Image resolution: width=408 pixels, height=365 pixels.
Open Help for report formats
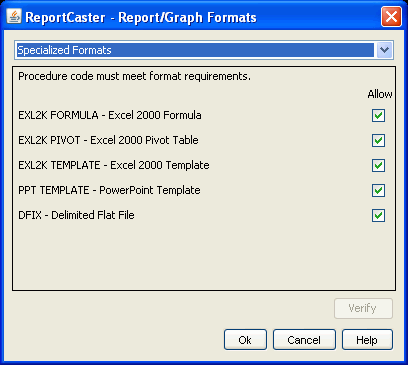(x=367, y=340)
